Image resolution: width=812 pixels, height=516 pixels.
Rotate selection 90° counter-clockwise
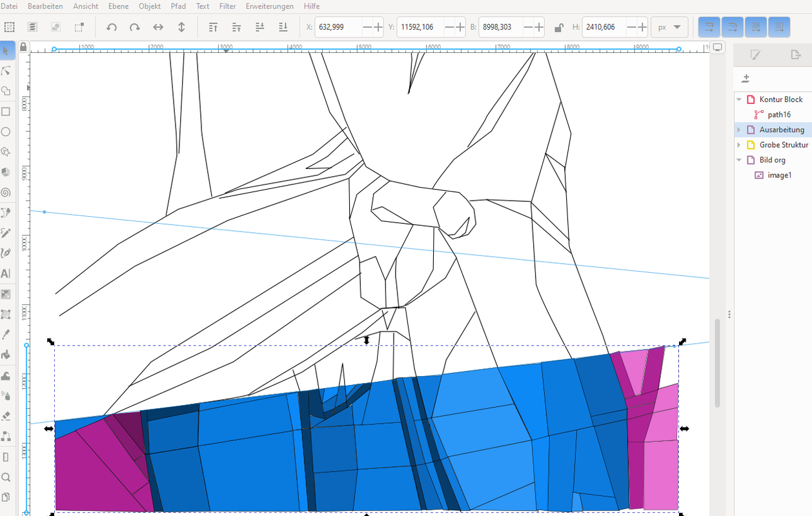coord(112,27)
